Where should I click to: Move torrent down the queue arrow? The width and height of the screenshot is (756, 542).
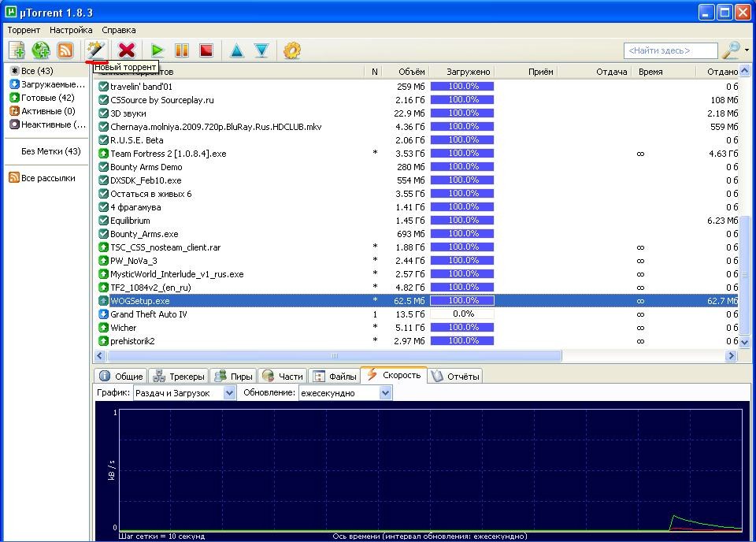click(x=261, y=50)
